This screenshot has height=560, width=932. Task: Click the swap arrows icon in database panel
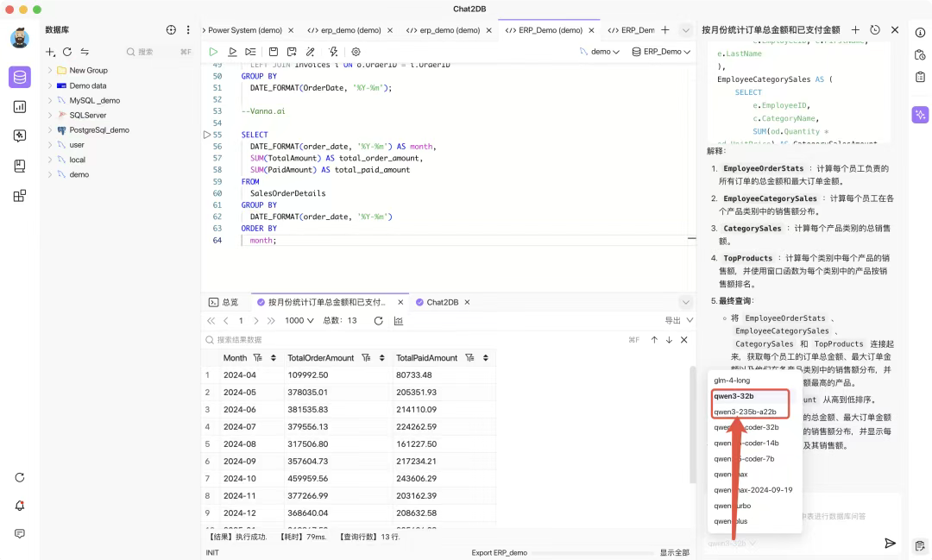pyautogui.click(x=85, y=53)
